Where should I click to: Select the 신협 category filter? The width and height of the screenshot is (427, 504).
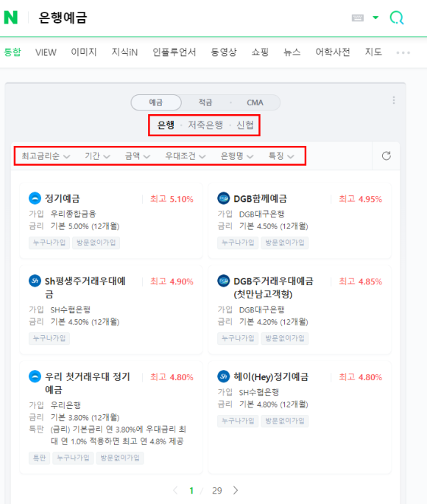point(245,125)
